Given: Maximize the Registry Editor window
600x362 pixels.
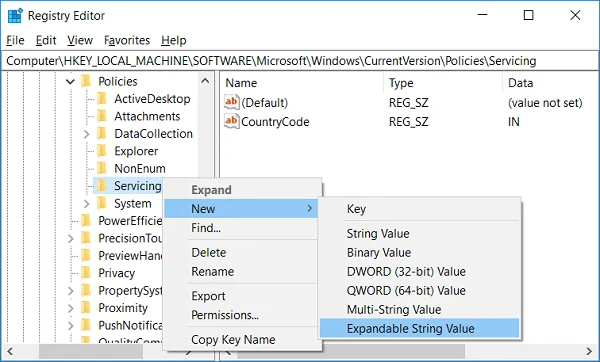Looking at the screenshot, I should pos(528,15).
